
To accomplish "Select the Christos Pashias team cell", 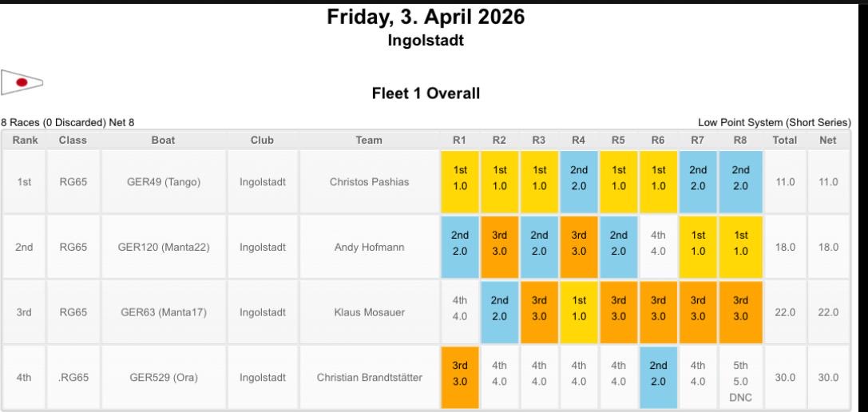I will [369, 181].
